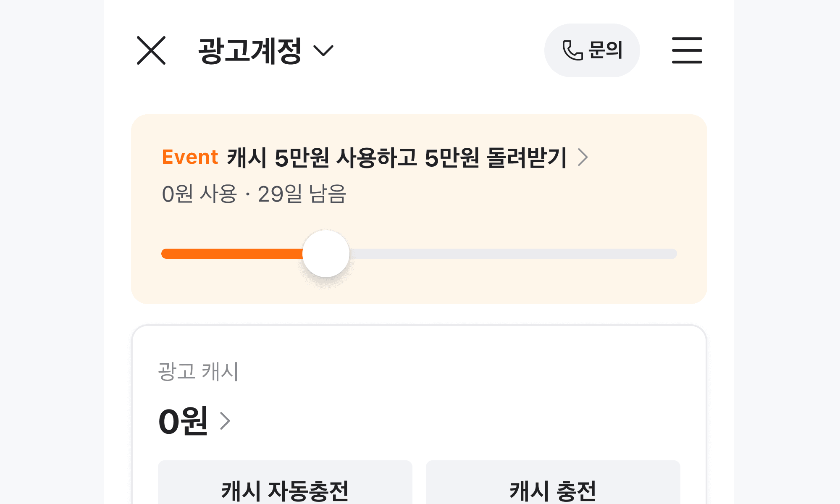The height and width of the screenshot is (504, 840).
Task: Close the ad account screen with X
Action: click(151, 50)
